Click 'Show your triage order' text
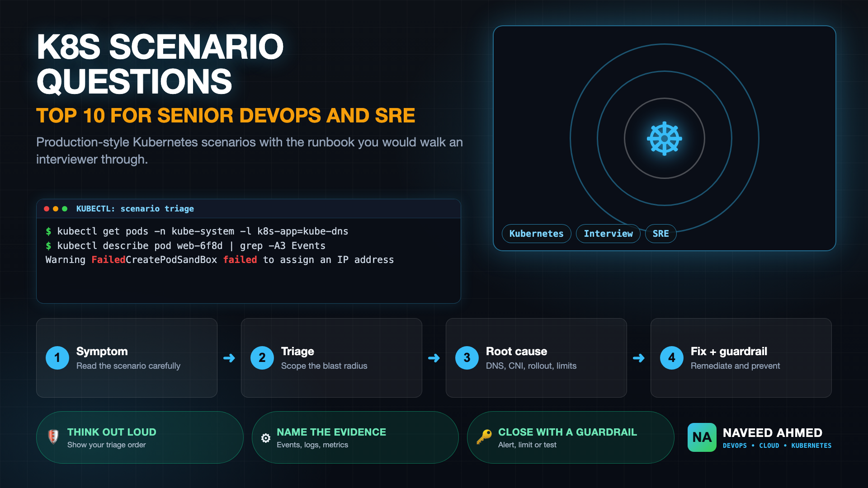868x488 pixels. 106,445
